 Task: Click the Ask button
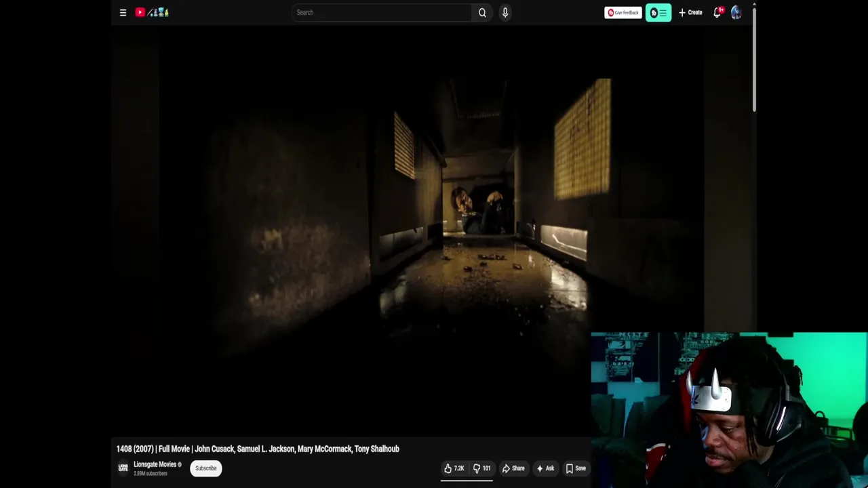coord(545,468)
